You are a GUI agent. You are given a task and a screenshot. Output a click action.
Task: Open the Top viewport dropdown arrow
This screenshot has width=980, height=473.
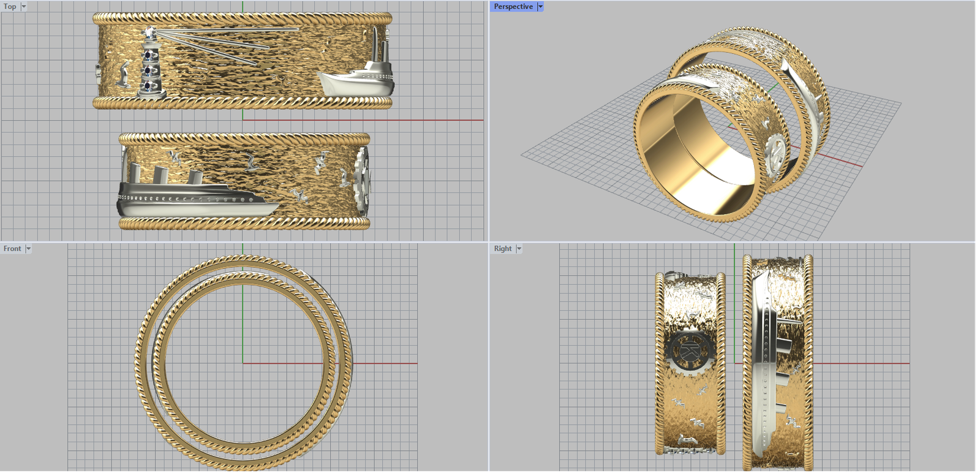click(24, 7)
